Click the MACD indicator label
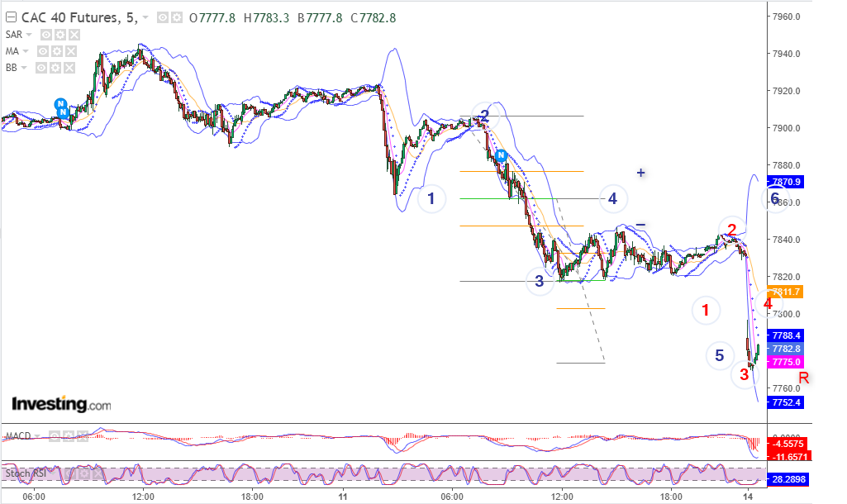The image size is (847, 504). click(x=18, y=436)
